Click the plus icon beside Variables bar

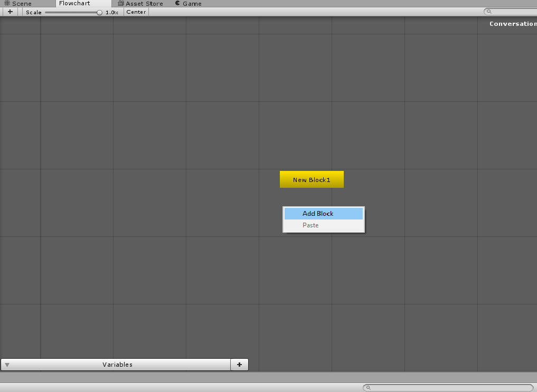239,364
